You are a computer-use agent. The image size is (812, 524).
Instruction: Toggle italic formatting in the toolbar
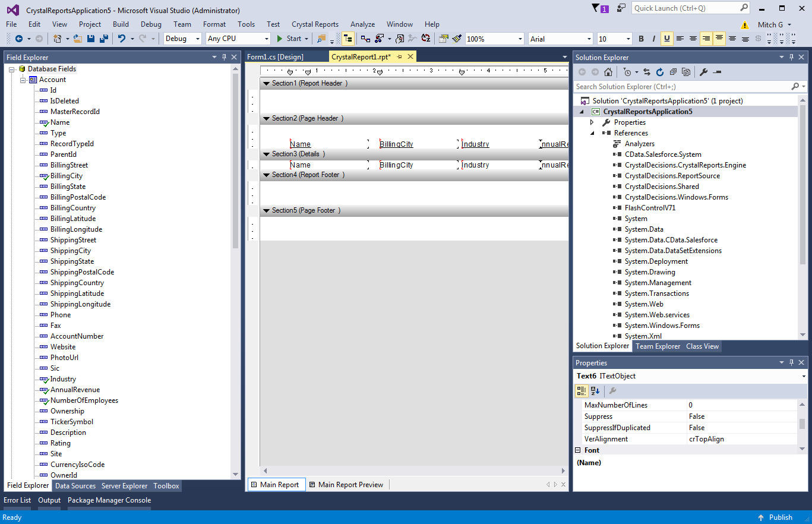(653, 39)
